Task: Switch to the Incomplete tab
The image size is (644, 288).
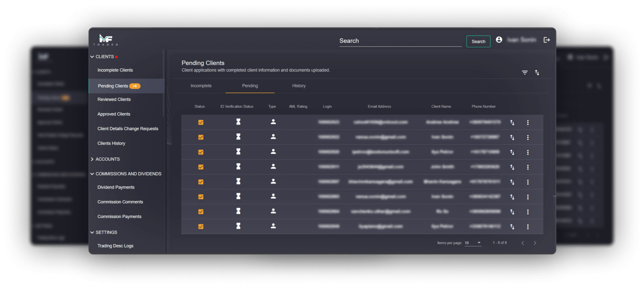Action: click(x=201, y=86)
